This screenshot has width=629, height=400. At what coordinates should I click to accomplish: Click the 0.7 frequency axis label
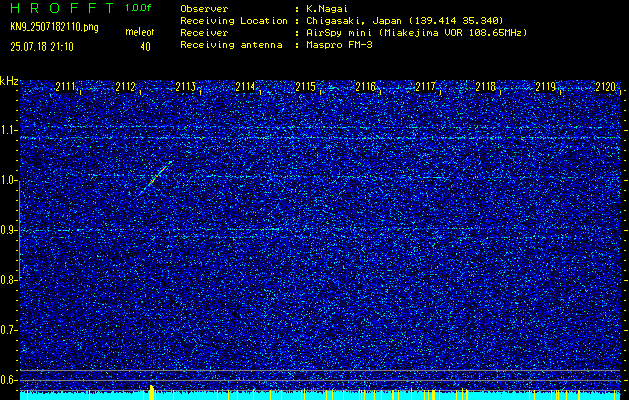pyautogui.click(x=9, y=331)
